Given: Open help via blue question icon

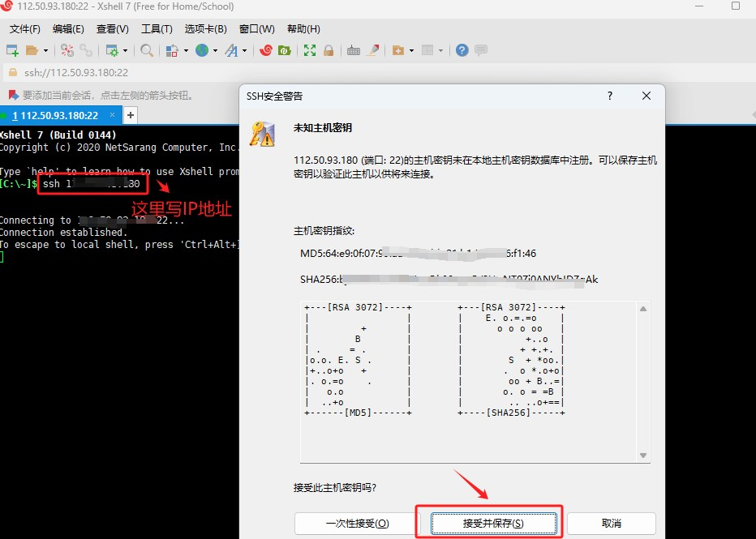Looking at the screenshot, I should (462, 50).
